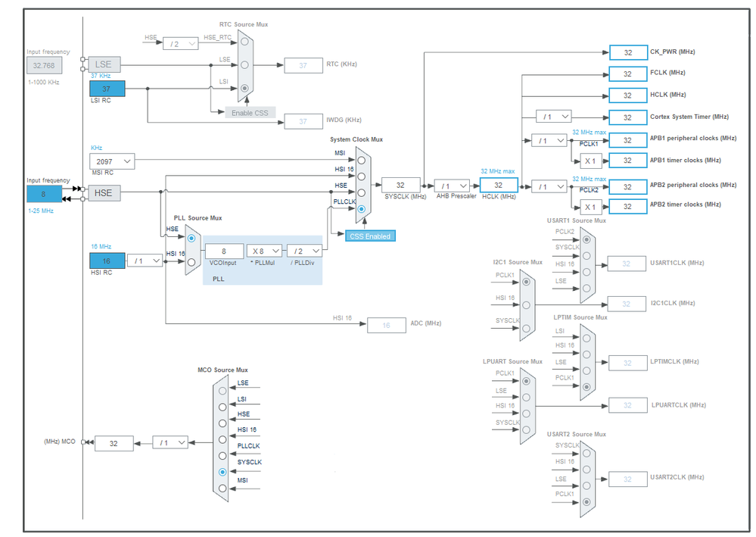Image resolution: width=756 pixels, height=537 pixels.
Task: Select HSE in PLL Source Mux
Action: click(191, 239)
